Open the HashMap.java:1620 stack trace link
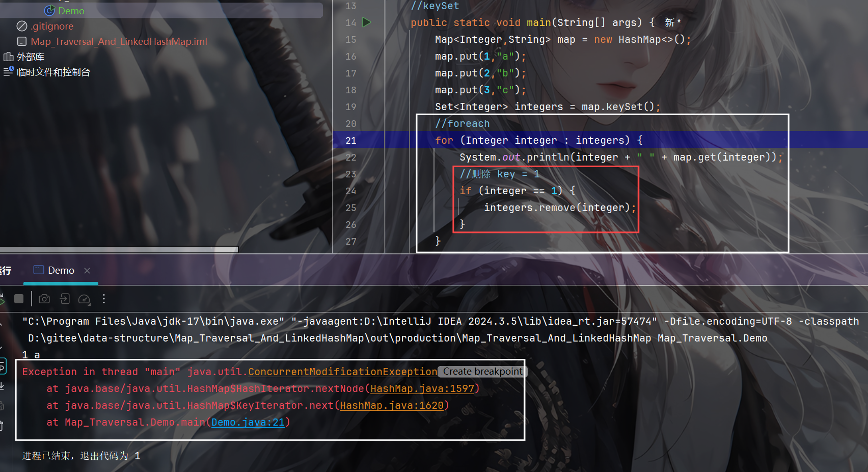Image resolution: width=868 pixels, height=472 pixels. pyautogui.click(x=392, y=405)
